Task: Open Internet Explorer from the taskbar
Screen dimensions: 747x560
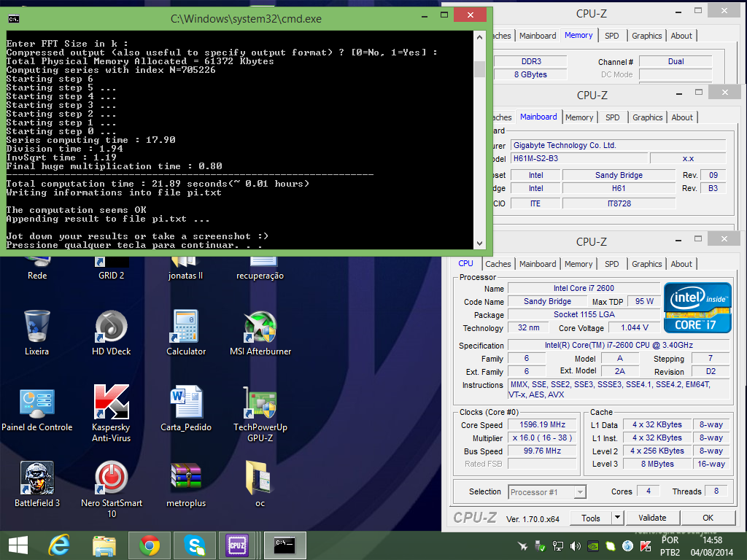Action: [59, 545]
